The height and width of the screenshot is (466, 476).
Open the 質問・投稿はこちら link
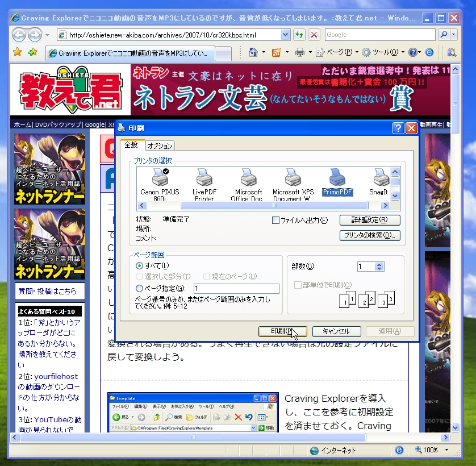pos(48,292)
